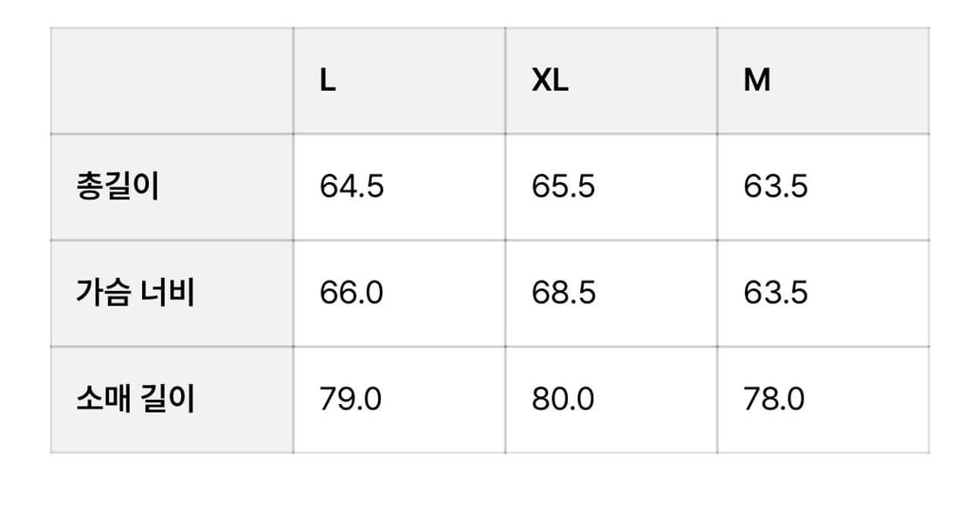Screen dimensions: 980x513
Task: Click the M size column header
Action: pyautogui.click(x=757, y=81)
